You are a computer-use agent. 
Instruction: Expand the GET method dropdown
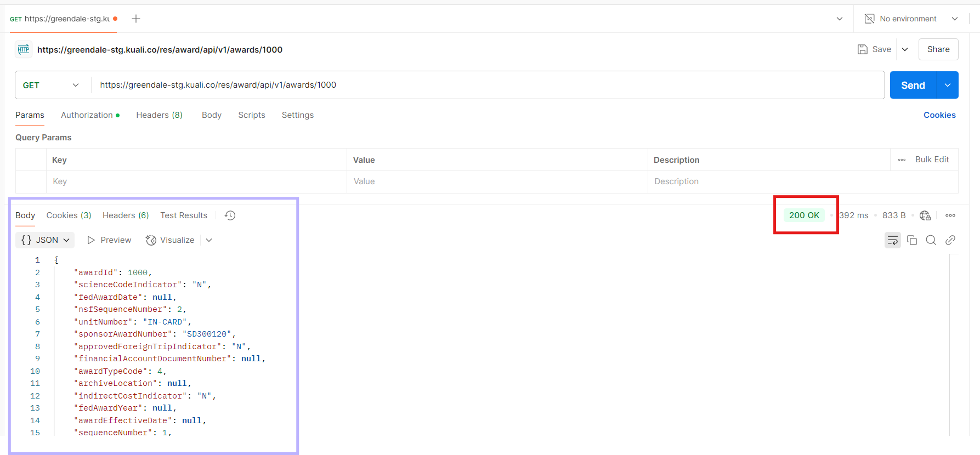tap(51, 85)
